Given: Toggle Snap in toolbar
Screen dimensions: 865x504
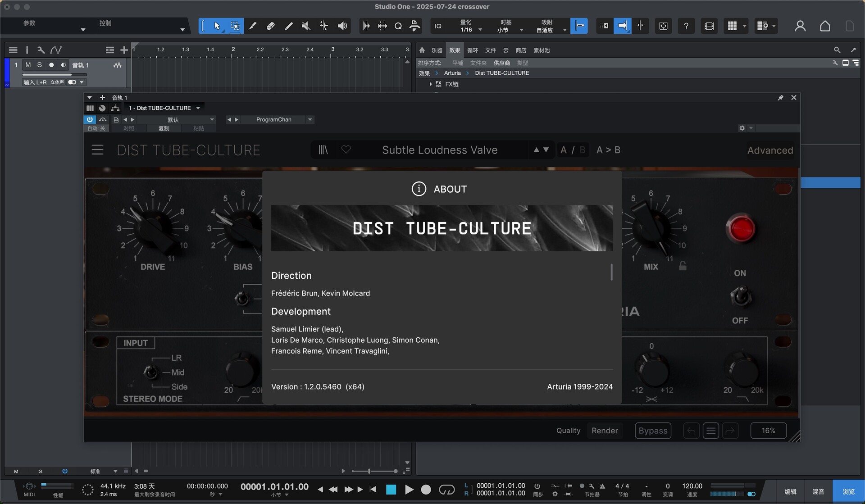Looking at the screenshot, I should (579, 26).
